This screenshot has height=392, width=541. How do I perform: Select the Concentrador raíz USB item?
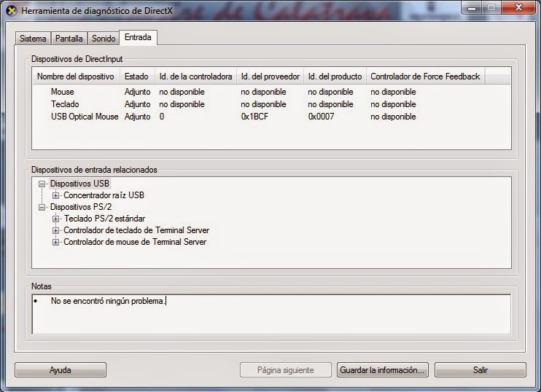(104, 195)
